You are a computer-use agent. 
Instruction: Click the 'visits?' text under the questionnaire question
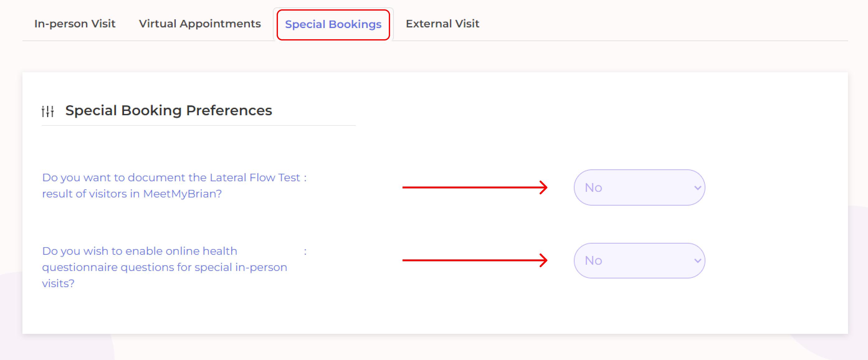point(58,284)
